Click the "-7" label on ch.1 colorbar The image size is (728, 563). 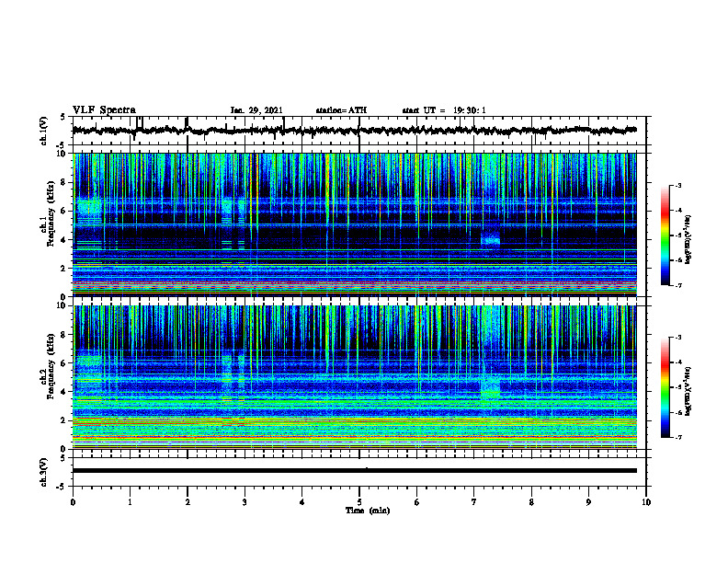tap(678, 285)
